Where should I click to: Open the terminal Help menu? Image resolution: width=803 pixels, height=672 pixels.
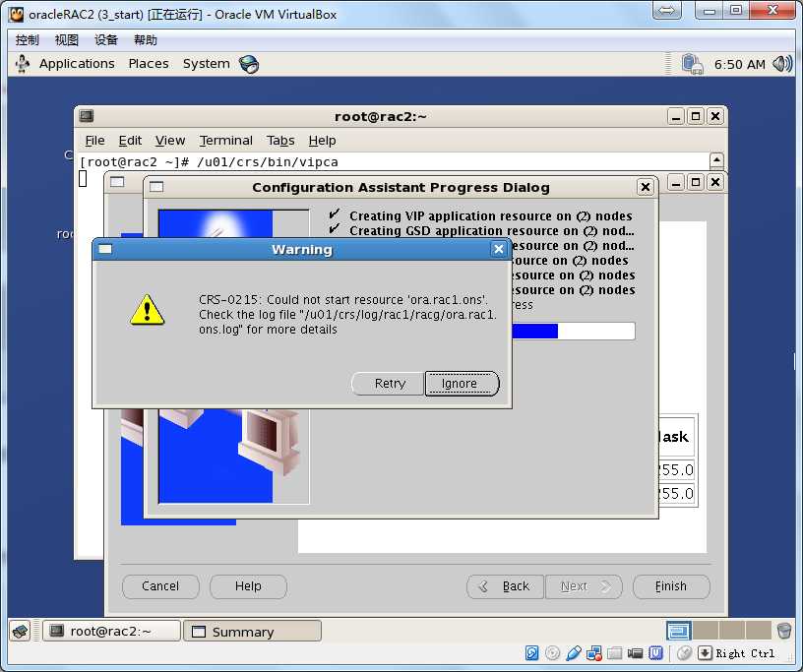coord(322,141)
